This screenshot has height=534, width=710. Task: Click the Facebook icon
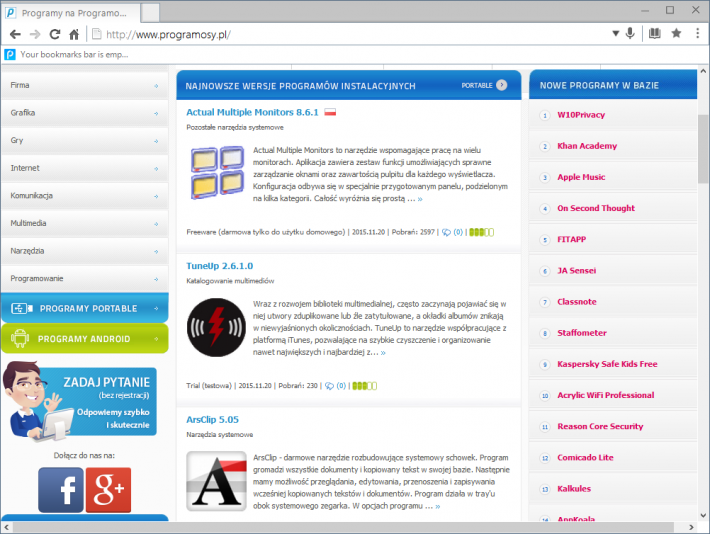61,490
